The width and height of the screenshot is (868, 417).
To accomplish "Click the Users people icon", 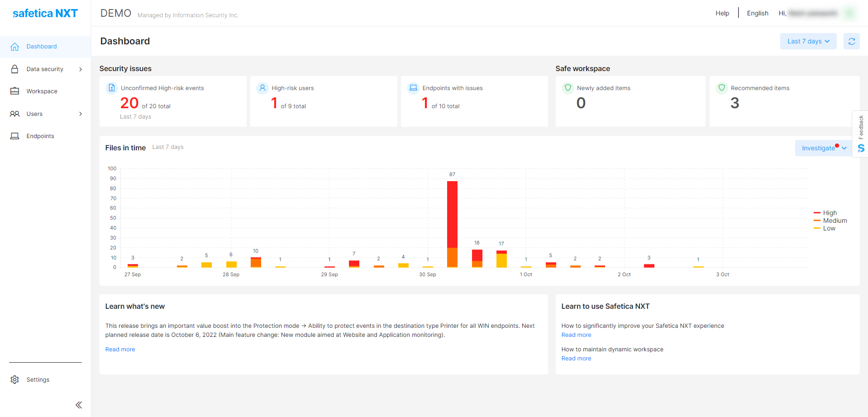I will 14,114.
